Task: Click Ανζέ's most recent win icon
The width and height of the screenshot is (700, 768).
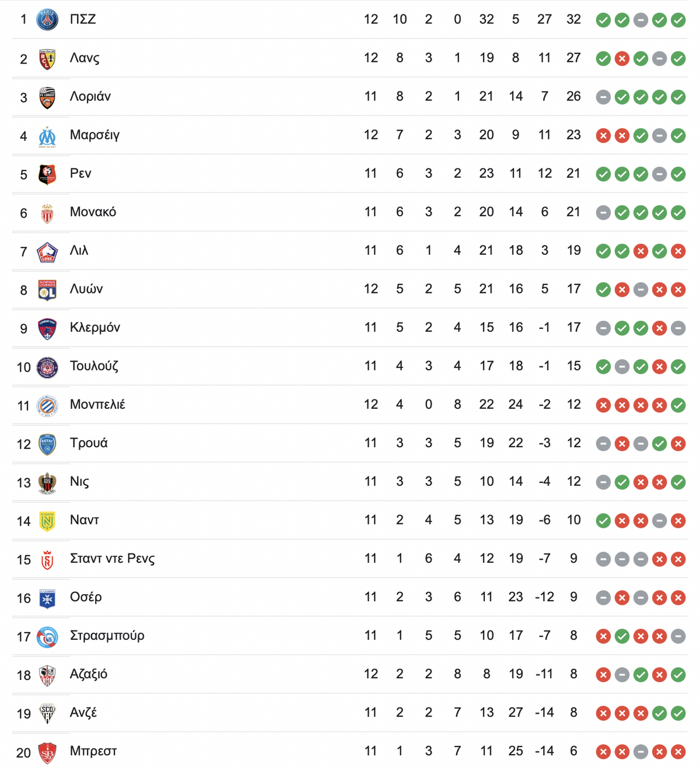Action: 678,713
